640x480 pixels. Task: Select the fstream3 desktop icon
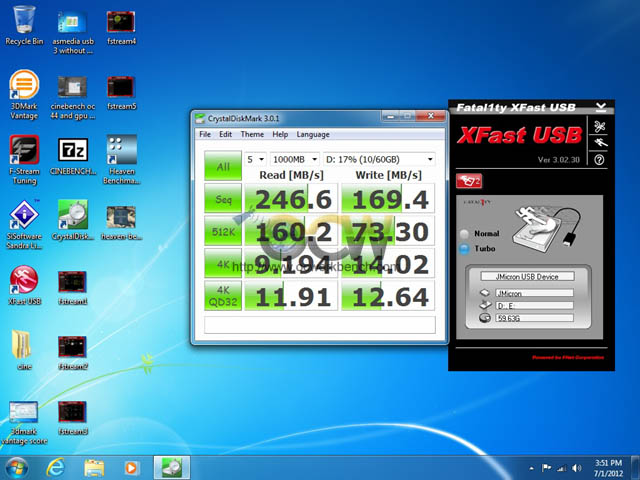73,418
